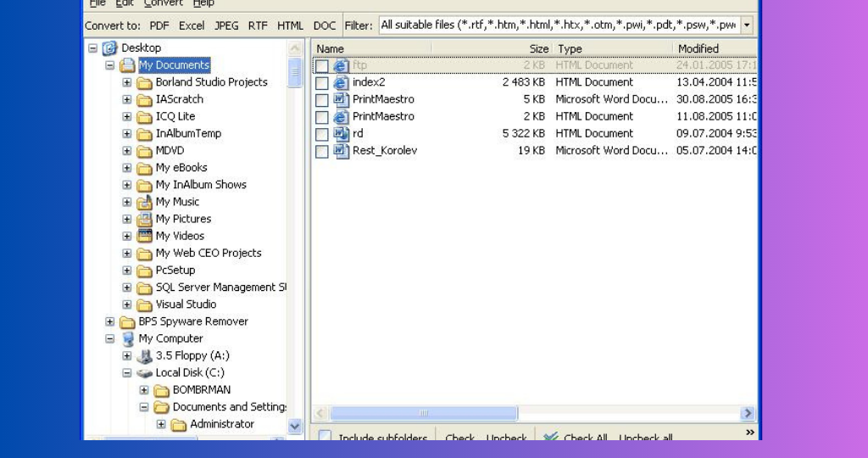Screen dimensions: 868x458
Task: Click the ftp HTML file icon
Action: [341, 66]
